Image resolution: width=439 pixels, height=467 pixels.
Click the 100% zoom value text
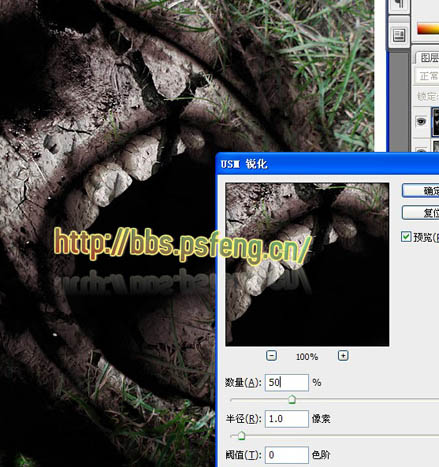(x=307, y=357)
